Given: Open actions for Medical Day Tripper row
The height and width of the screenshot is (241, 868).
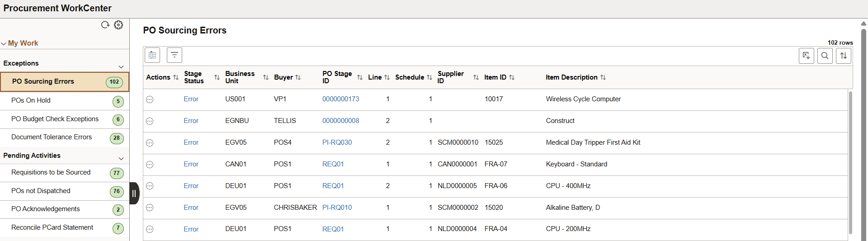Looking at the screenshot, I should 150,143.
